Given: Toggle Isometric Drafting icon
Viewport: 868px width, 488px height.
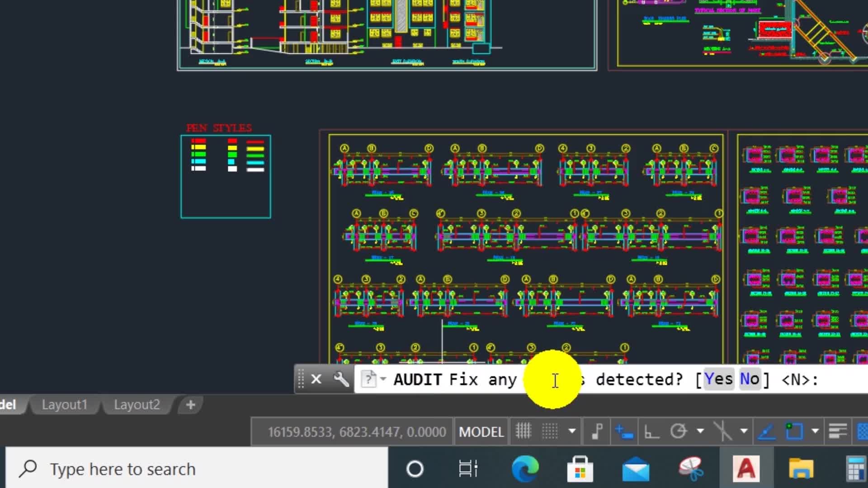Looking at the screenshot, I should pyautogui.click(x=722, y=431).
